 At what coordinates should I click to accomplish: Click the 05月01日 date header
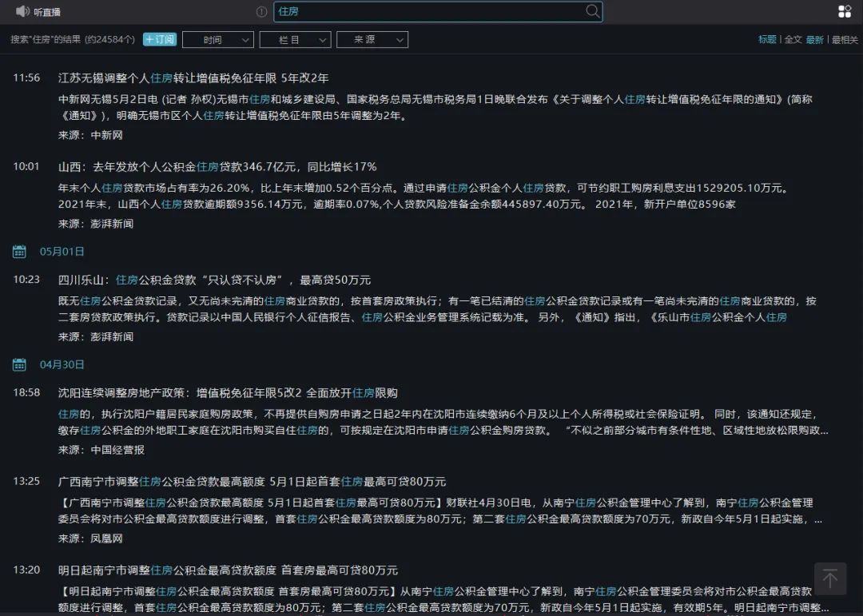pos(62,252)
